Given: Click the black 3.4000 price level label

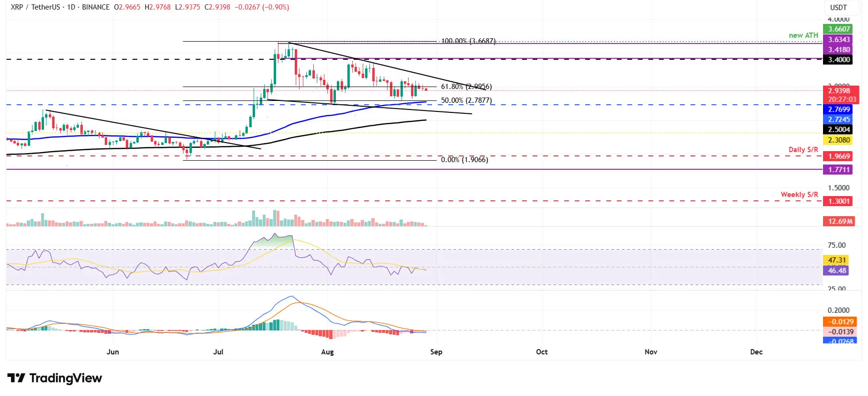Looking at the screenshot, I should pyautogui.click(x=839, y=60).
